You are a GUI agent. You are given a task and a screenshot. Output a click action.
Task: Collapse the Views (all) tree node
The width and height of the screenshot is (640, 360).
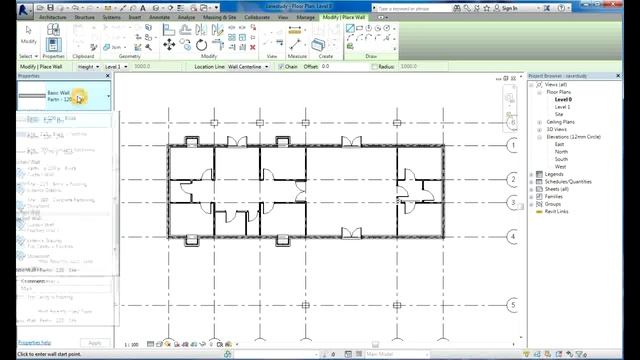tap(531, 85)
